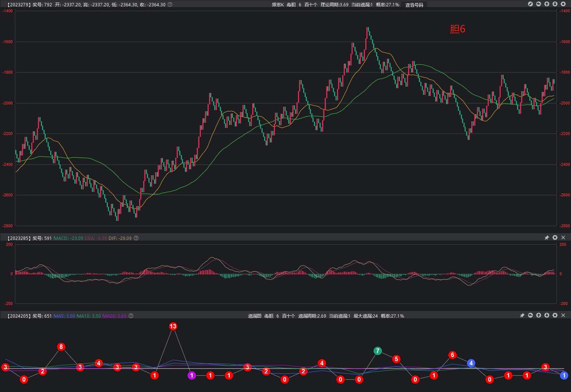571x392 pixels.
Task: Click the up arrow icon in main chart header
Action: pyautogui.click(x=547, y=4)
